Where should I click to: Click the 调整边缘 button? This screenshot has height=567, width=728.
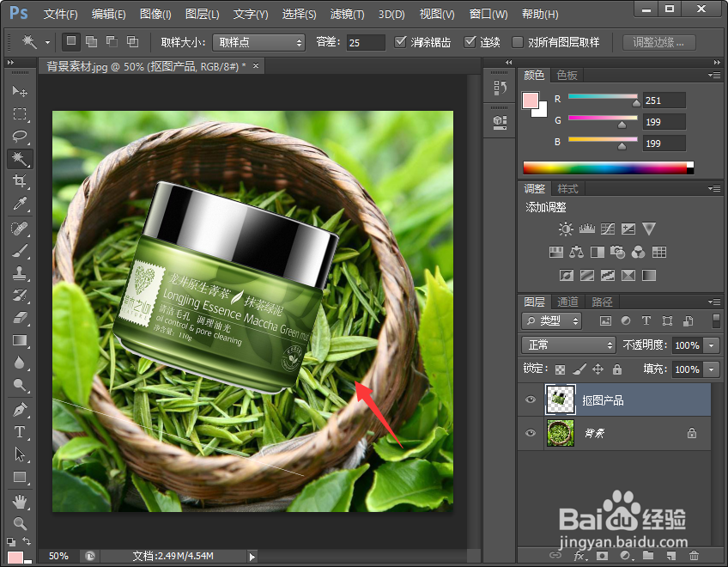click(x=658, y=43)
